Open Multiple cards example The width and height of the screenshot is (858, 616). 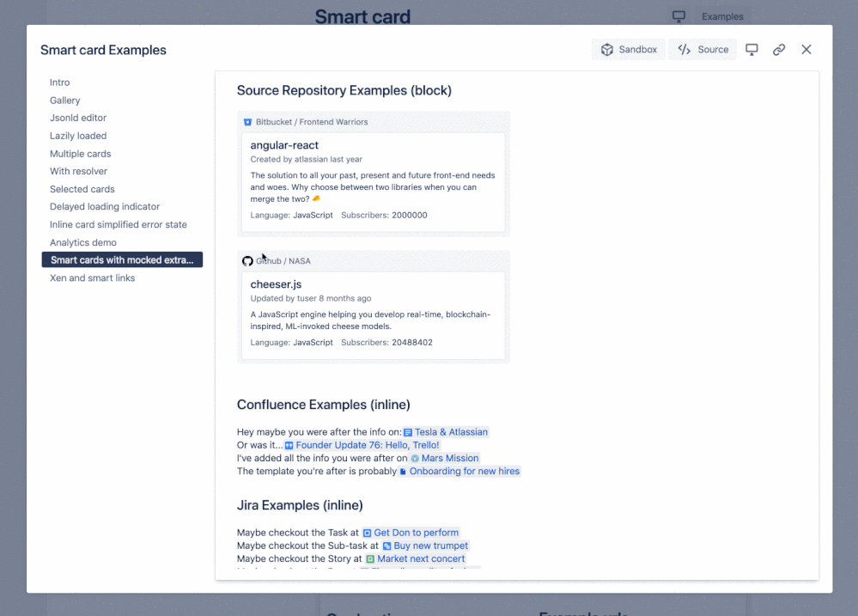coord(80,154)
